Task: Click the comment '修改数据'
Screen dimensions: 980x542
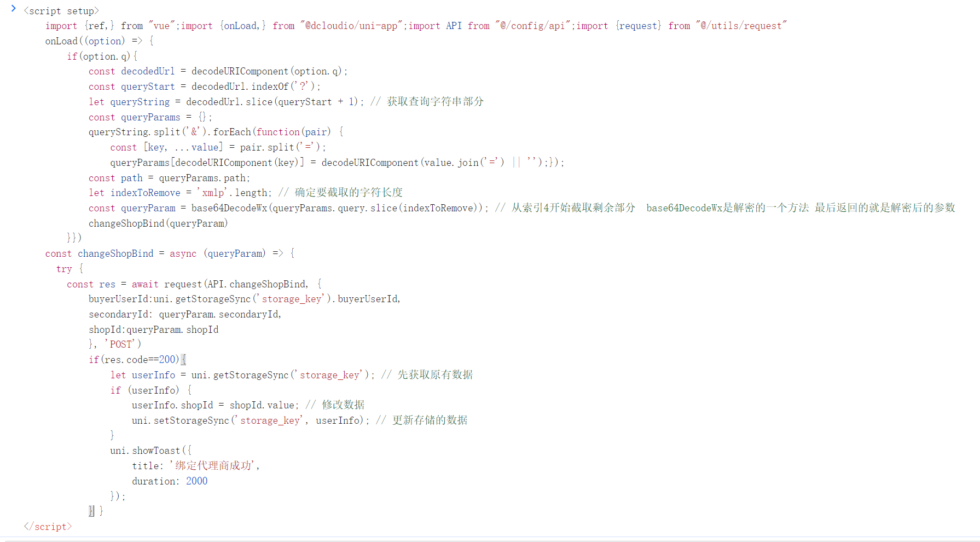Action: (343, 405)
